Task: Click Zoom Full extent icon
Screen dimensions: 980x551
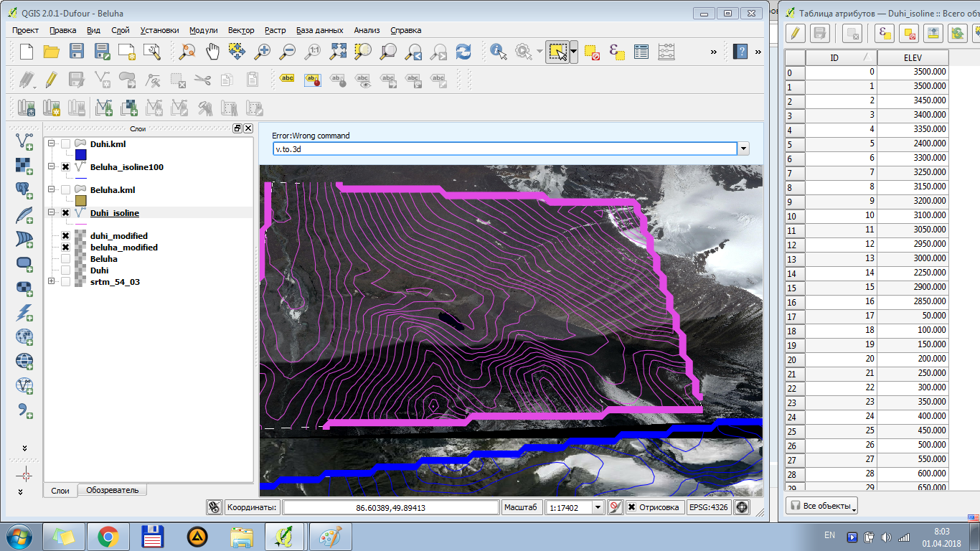Action: (338, 52)
